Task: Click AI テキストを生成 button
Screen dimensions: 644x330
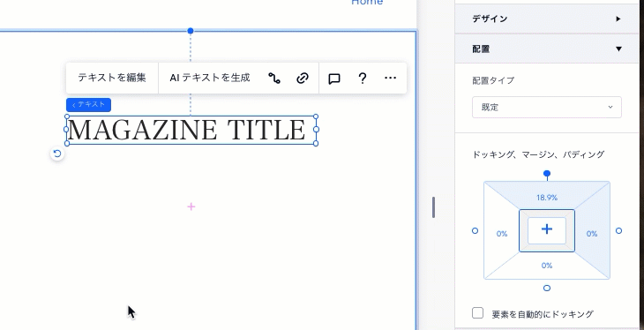Action: pos(210,78)
